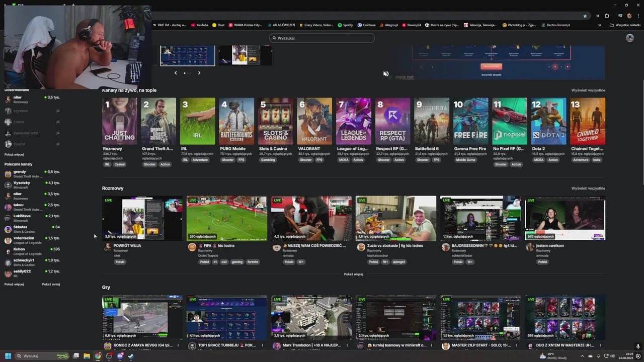This screenshot has width=644, height=362.
Task: Go to next carousel slide arrow
Action: (x=199, y=73)
